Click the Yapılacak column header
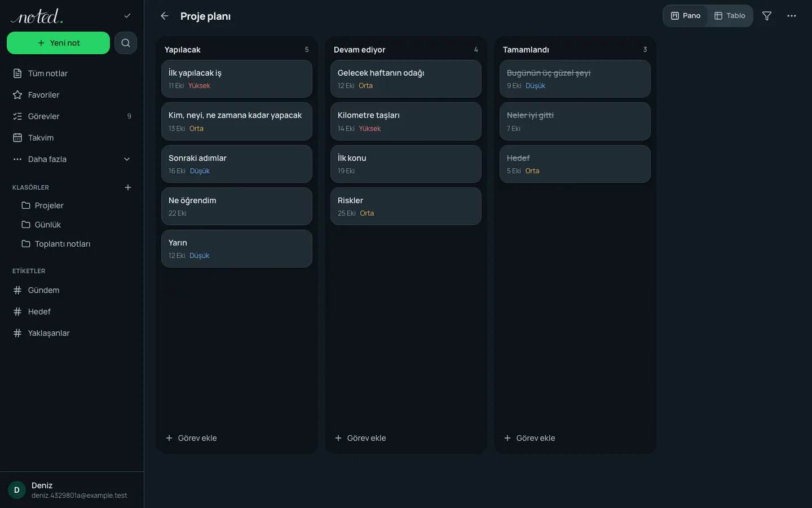The width and height of the screenshot is (812, 508). (x=183, y=50)
